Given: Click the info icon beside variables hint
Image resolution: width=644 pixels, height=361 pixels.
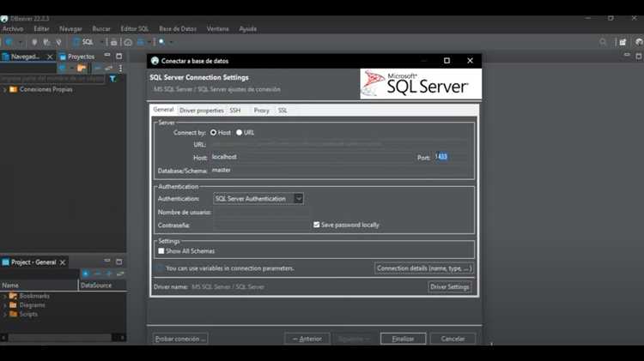Looking at the screenshot, I should 160,268.
